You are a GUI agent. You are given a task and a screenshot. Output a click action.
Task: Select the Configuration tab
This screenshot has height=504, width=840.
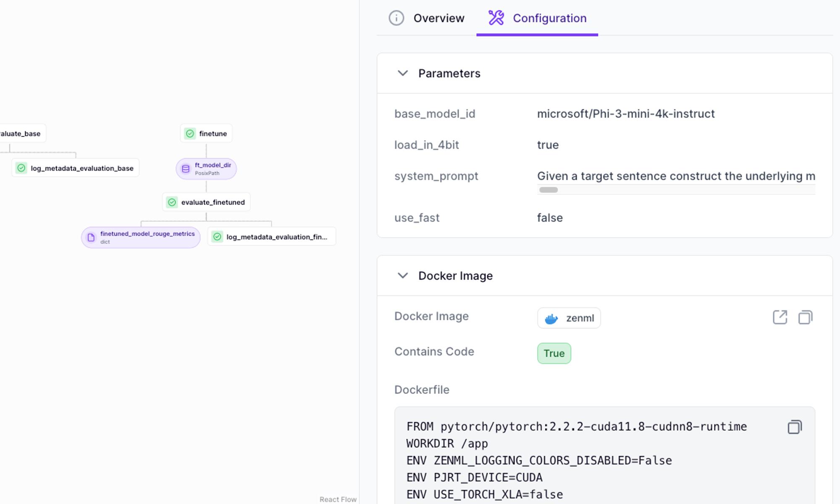(537, 18)
